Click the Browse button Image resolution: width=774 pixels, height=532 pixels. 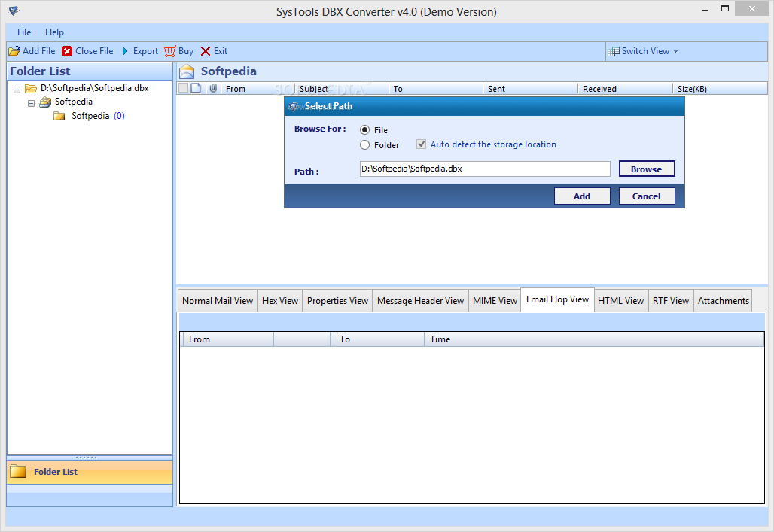(647, 169)
